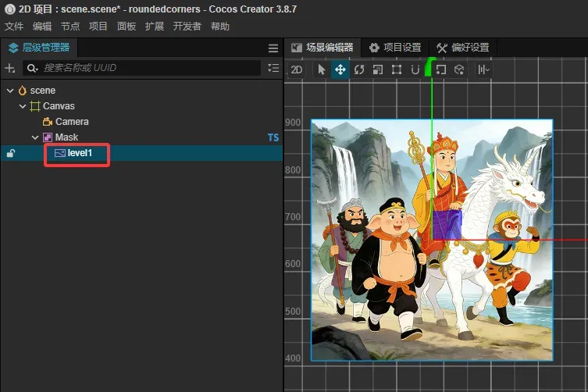Open the Preferences tab
The width and height of the screenshot is (588, 392).
[x=463, y=48]
